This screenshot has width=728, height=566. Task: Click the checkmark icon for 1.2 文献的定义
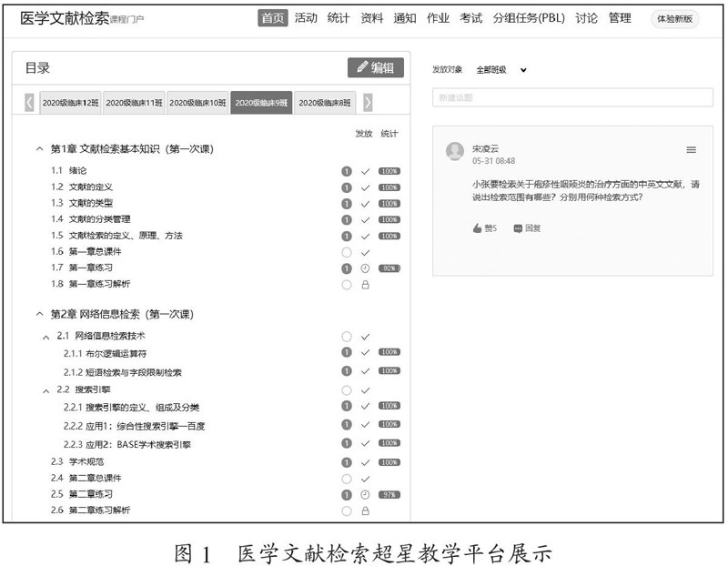366,187
